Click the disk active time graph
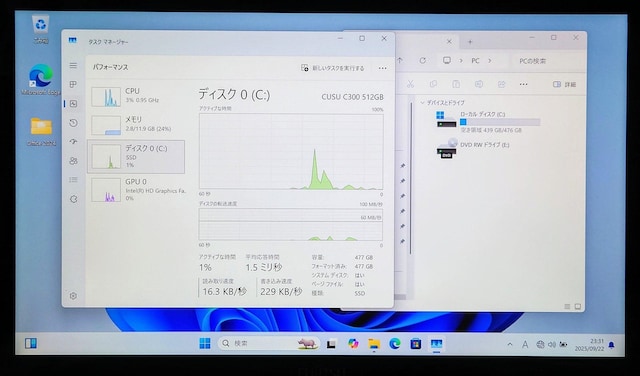Screen dimensions: 640x376 pyautogui.click(x=291, y=151)
